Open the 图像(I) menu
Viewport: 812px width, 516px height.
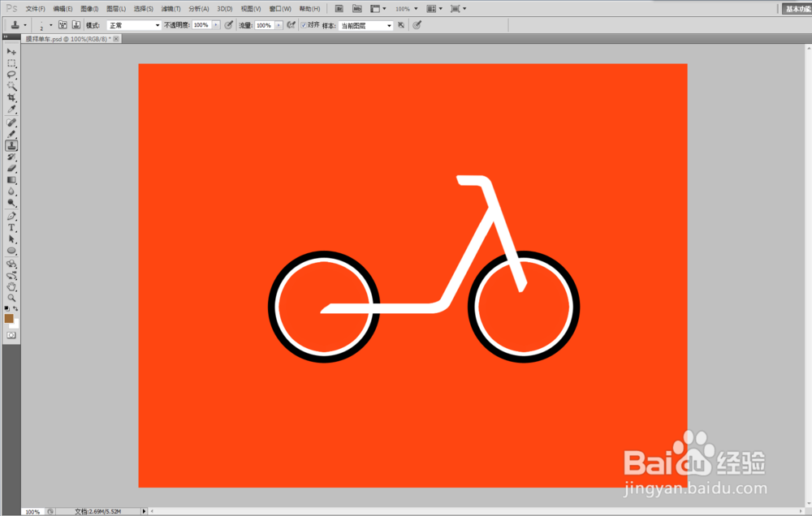click(89, 9)
